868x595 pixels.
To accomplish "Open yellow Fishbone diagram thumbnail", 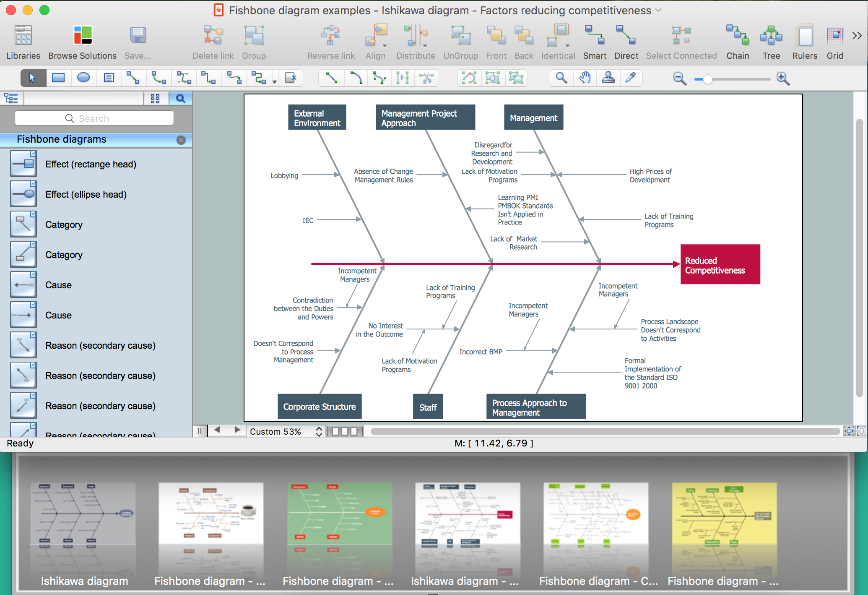I will coord(724,514).
